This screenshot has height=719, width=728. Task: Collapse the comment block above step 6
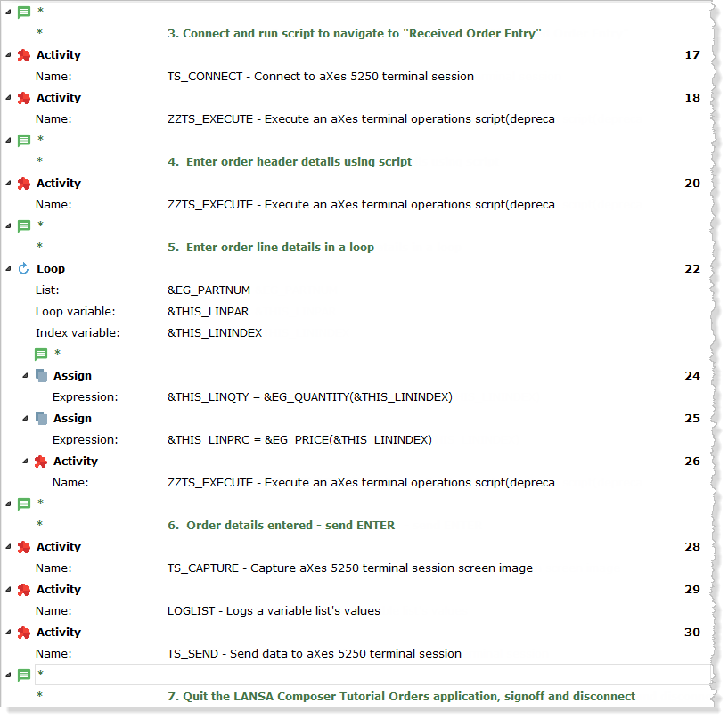8,503
